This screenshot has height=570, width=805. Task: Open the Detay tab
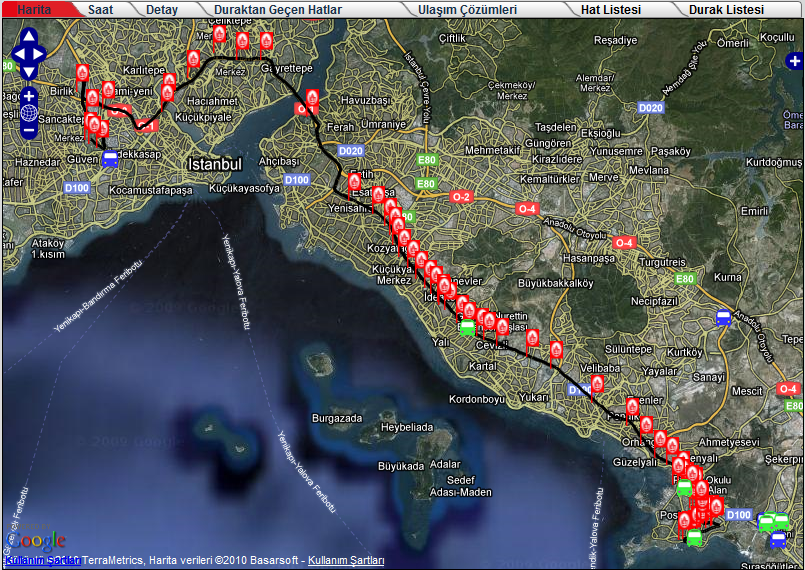tap(162, 9)
